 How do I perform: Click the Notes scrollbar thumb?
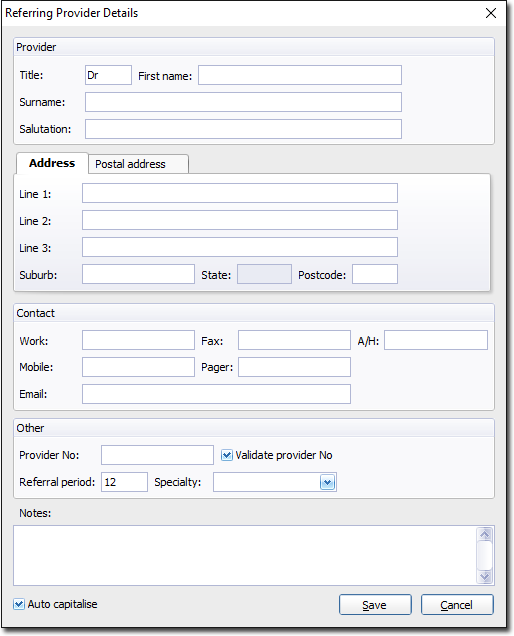pos(485,555)
